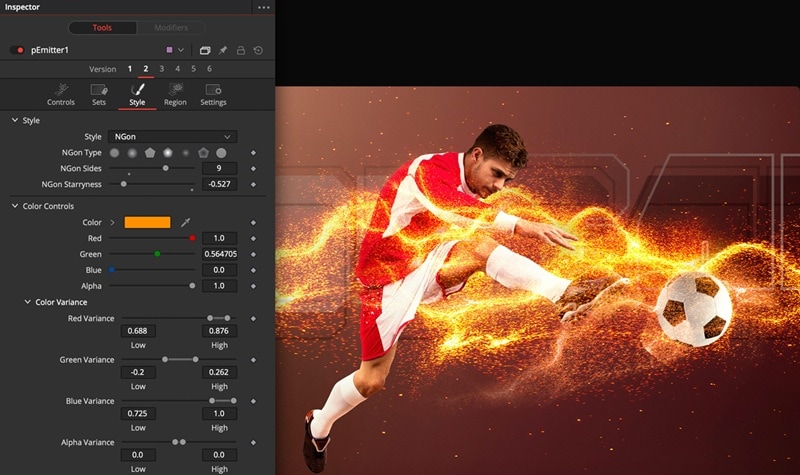Click the Green value field showing 0.564705
Image resolution: width=800 pixels, height=475 pixels.
pos(219,254)
